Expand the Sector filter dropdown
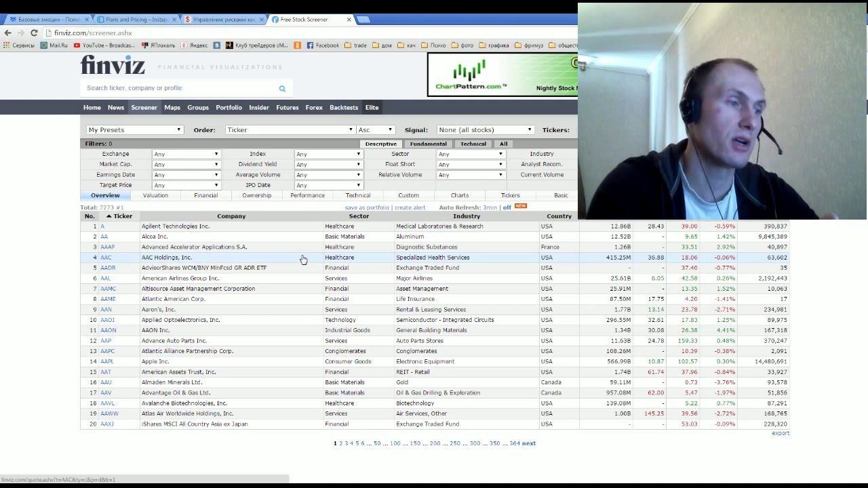Image resolution: width=868 pixels, height=488 pixels. point(471,154)
